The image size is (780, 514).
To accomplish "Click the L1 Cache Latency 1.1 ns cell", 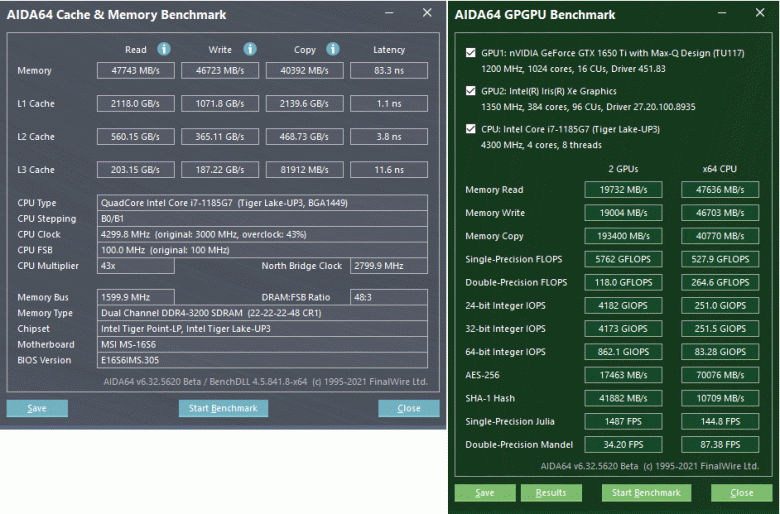I will [x=389, y=104].
